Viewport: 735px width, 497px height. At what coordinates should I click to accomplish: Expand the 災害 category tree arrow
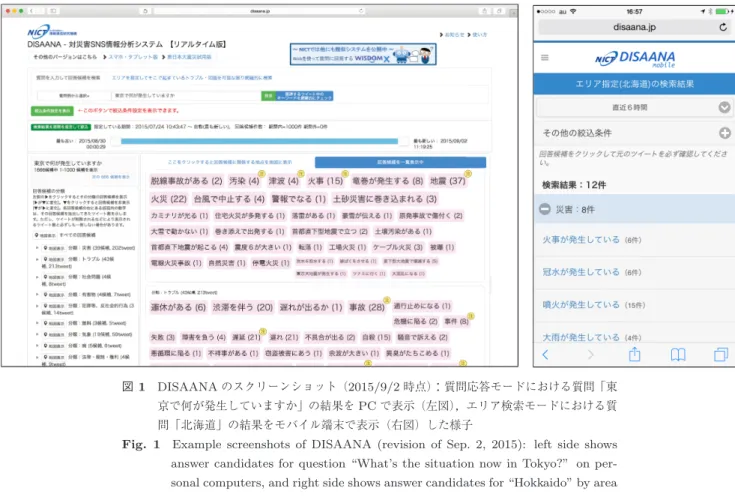coord(38,248)
